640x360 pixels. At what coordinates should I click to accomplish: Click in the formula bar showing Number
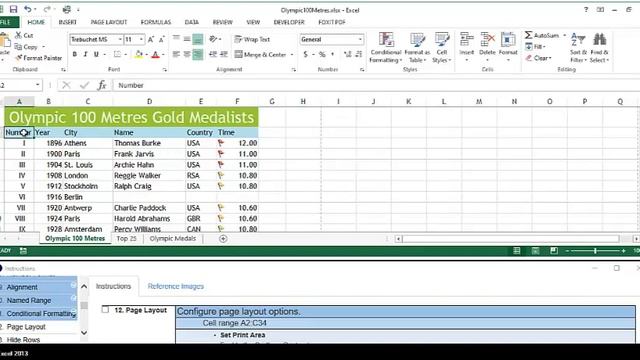(376, 85)
